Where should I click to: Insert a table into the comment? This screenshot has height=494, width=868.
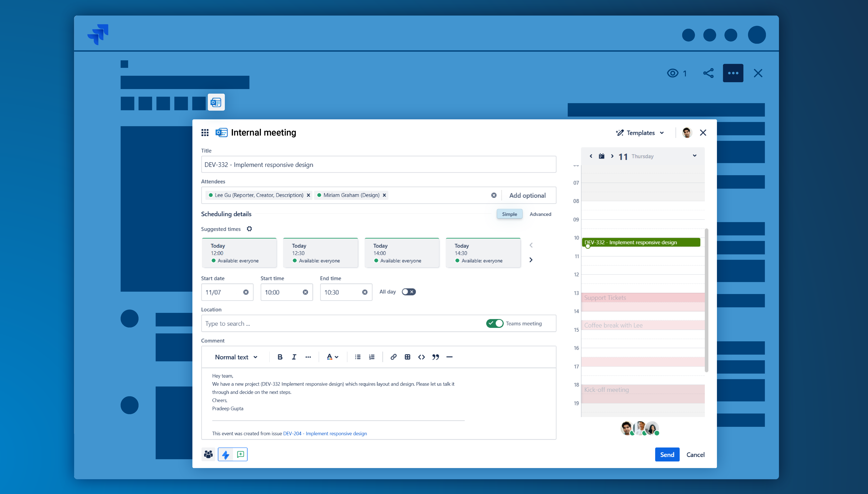[x=407, y=357]
